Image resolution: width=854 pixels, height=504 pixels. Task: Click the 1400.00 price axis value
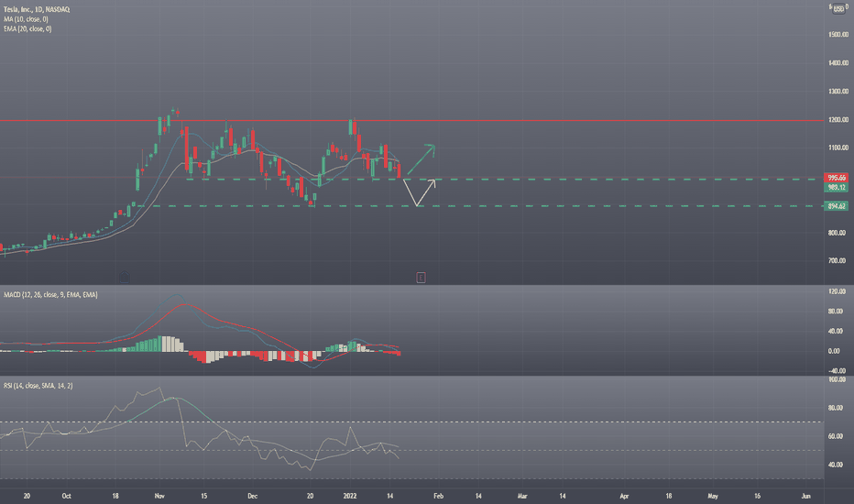tap(838, 62)
